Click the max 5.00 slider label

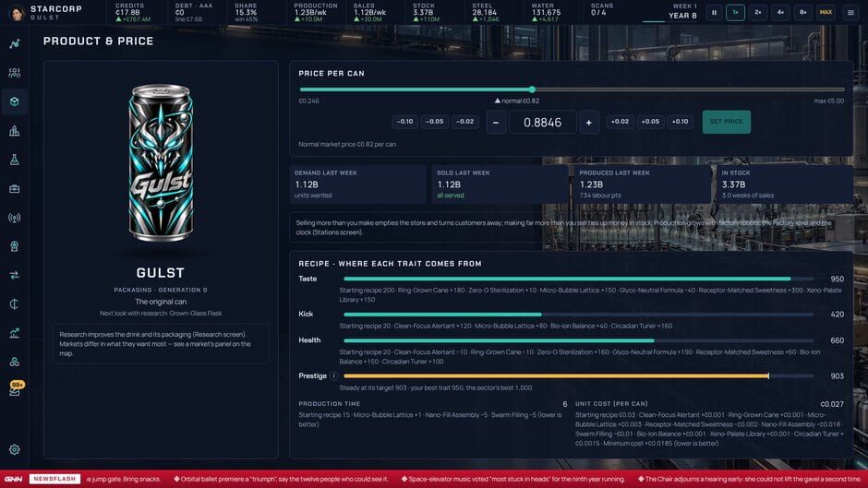pos(828,101)
